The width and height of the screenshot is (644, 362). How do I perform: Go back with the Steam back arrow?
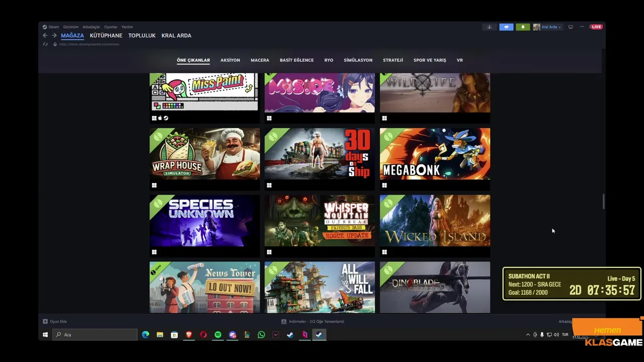(x=45, y=36)
